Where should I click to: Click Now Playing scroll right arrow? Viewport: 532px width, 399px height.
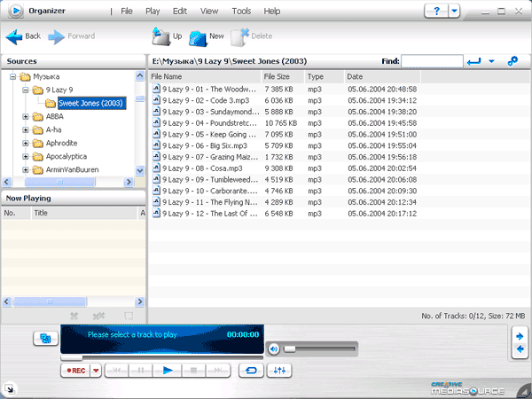(139, 301)
